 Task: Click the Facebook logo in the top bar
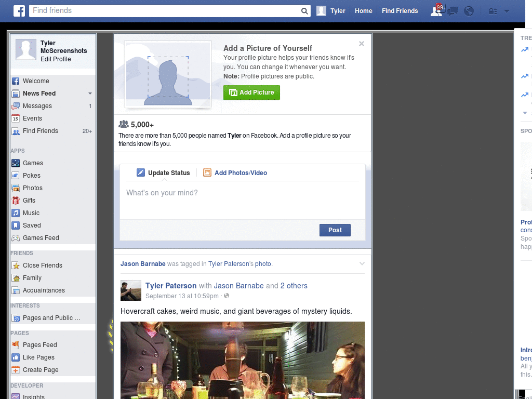19,11
